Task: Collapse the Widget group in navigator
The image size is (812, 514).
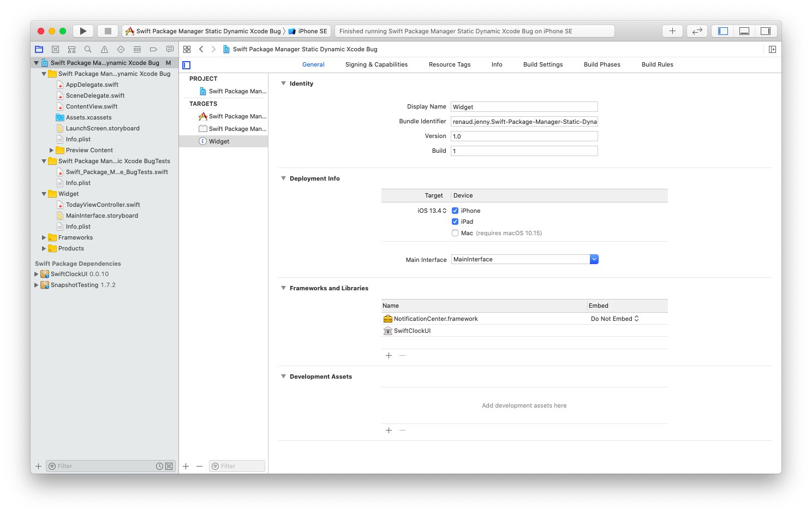Action: 44,194
